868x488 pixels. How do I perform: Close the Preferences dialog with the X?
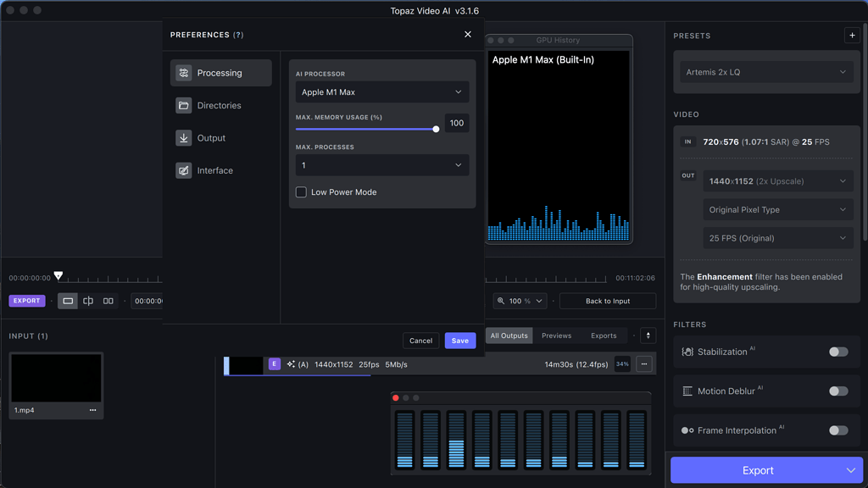[468, 35]
